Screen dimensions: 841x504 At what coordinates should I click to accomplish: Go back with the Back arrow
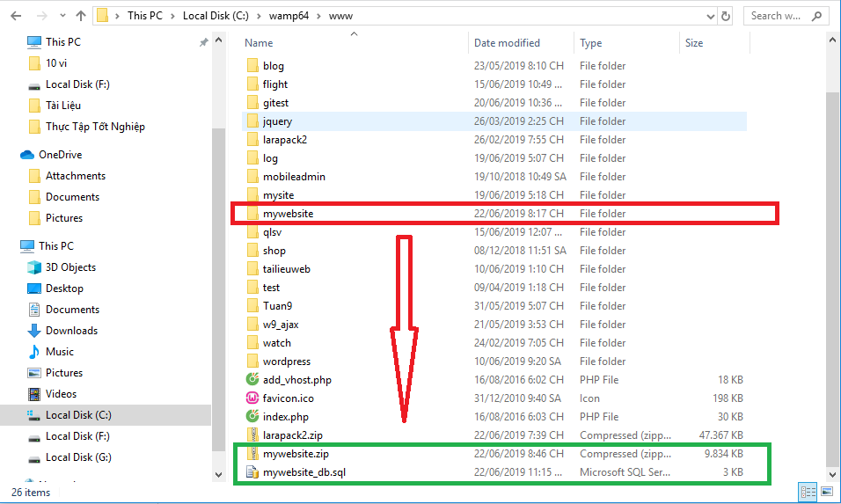click(16, 16)
